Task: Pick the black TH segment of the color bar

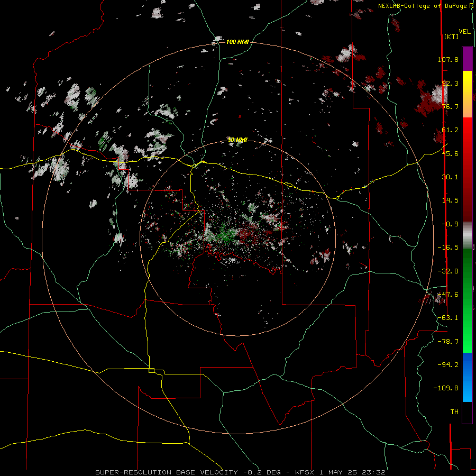Action: point(467,413)
